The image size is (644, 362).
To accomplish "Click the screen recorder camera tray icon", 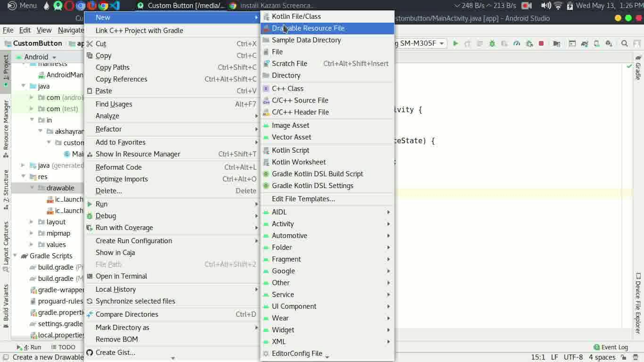I will click(x=526, y=6).
